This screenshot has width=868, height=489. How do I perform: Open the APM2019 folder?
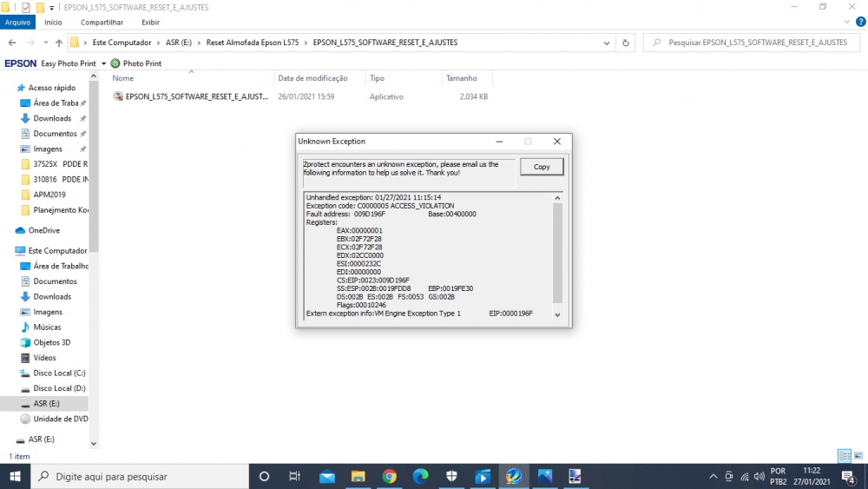click(x=49, y=195)
